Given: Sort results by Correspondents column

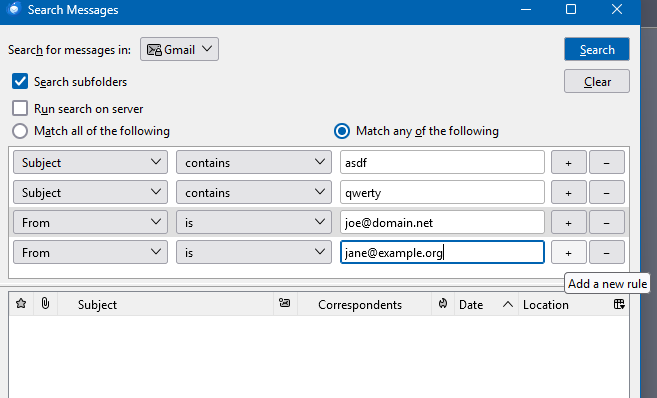Looking at the screenshot, I should tap(365, 304).
